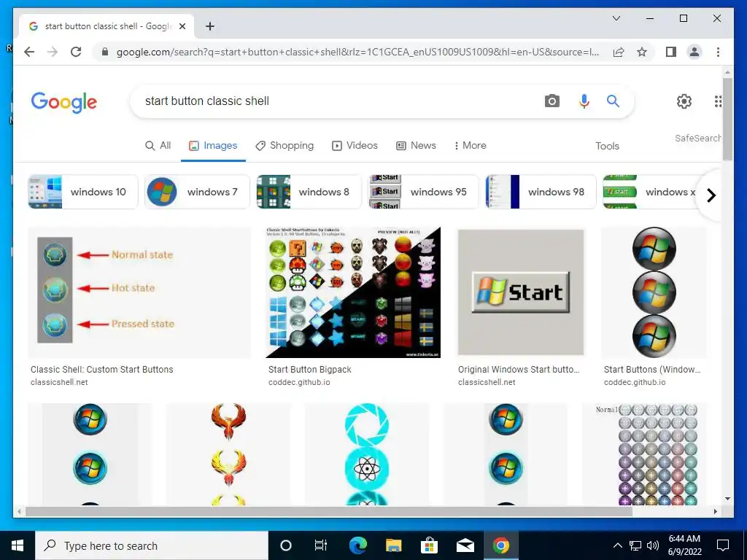Open the Tools filter options
This screenshot has width=747, height=560.
tap(607, 146)
